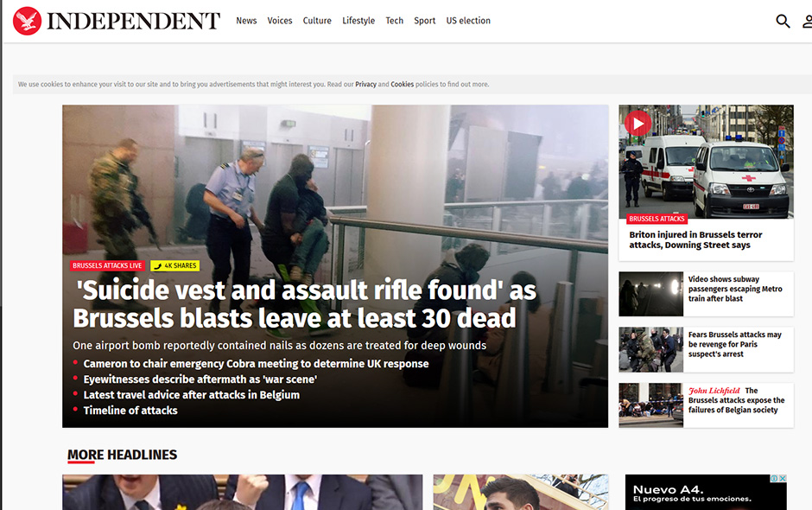The width and height of the screenshot is (812, 510).
Task: Click the Independent eagle logo
Action: (27, 21)
